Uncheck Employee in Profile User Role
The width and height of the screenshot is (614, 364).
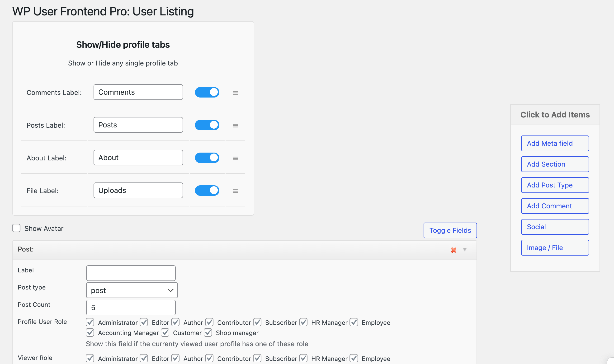click(x=354, y=322)
